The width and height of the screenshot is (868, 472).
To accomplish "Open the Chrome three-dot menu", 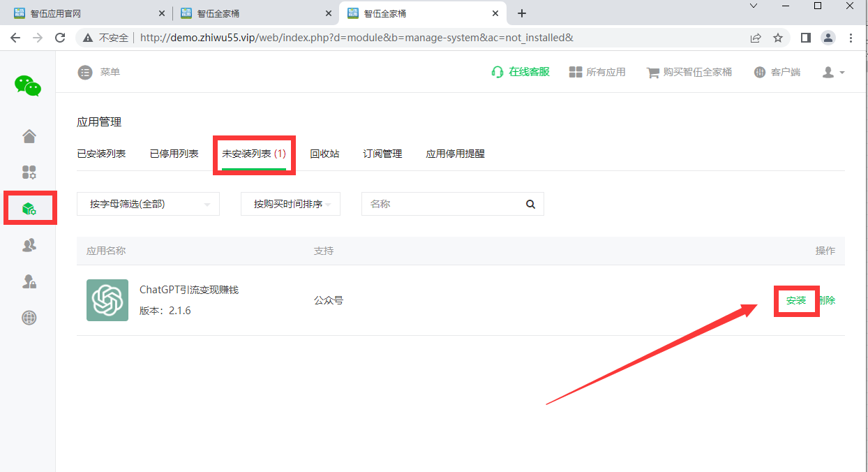I will click(x=851, y=38).
